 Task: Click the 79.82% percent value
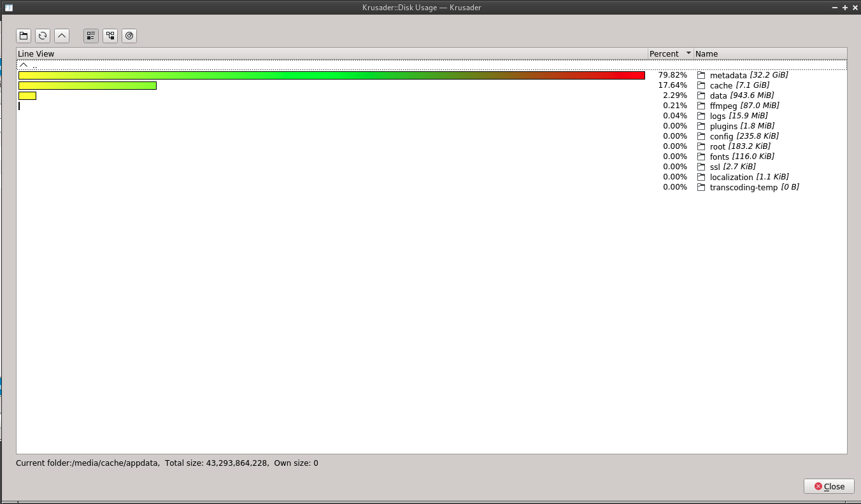(672, 75)
